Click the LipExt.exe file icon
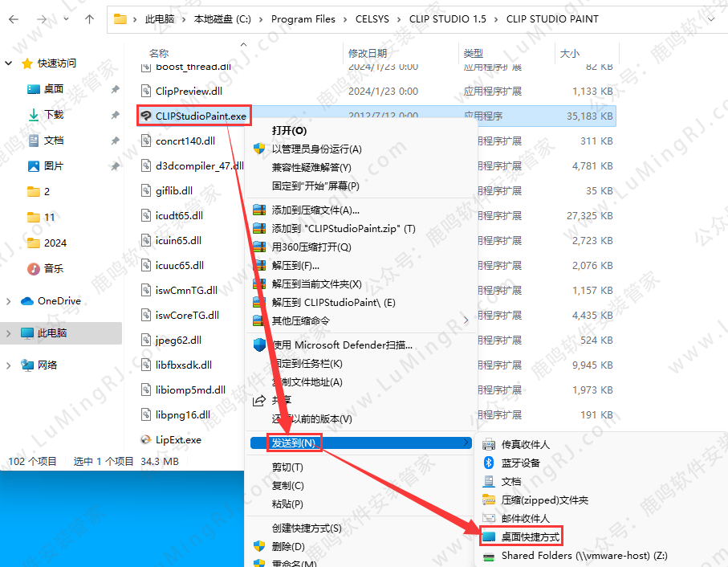The width and height of the screenshot is (728, 567). (146, 439)
